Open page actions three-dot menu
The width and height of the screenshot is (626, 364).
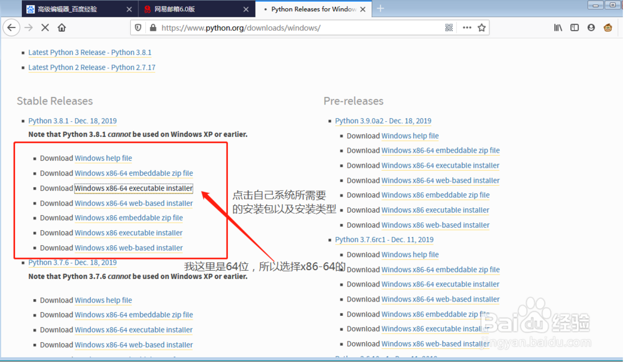click(467, 28)
